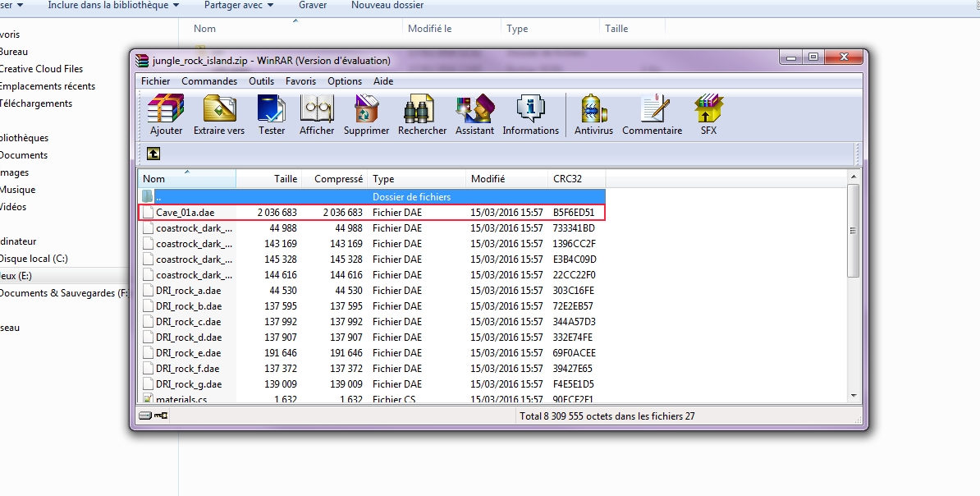Select the parent folder '..' icon

pyautogui.click(x=148, y=196)
